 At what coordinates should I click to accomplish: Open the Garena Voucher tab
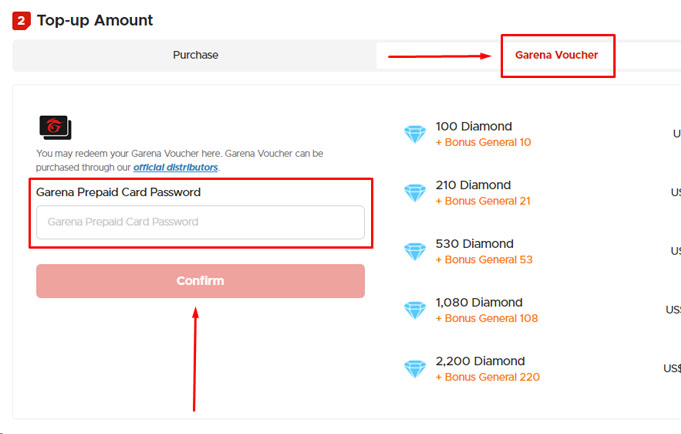pos(556,55)
